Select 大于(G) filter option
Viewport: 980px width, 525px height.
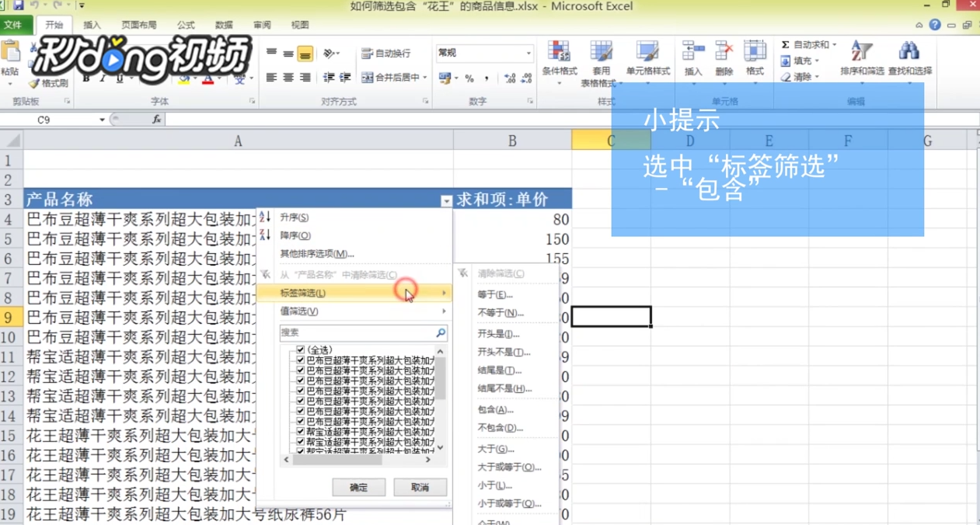[496, 449]
